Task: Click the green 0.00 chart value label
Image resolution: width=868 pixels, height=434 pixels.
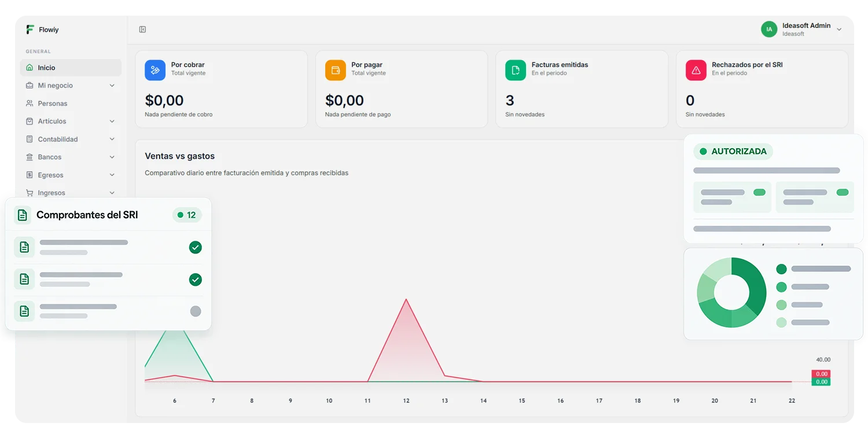Action: coord(821,382)
